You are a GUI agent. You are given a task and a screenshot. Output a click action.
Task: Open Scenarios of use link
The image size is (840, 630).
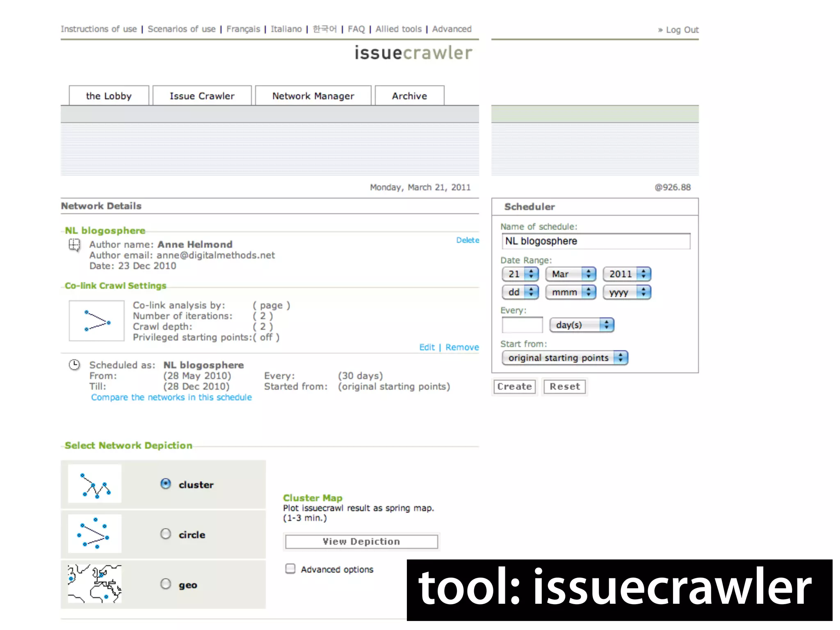[181, 29]
